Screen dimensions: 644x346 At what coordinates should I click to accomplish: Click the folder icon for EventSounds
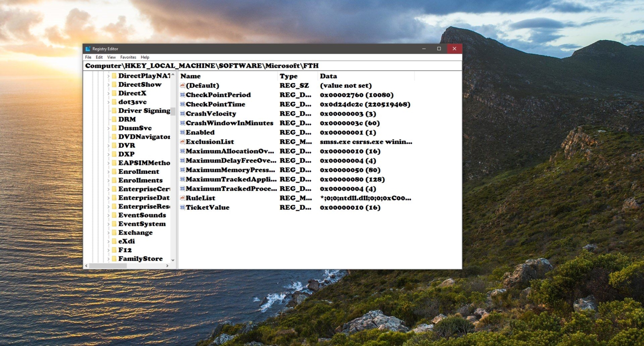click(x=114, y=215)
